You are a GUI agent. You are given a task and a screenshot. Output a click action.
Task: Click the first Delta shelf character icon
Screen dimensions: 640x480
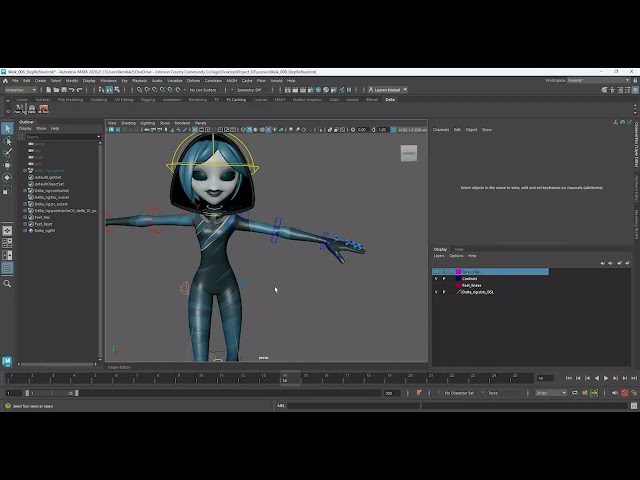coord(19,109)
